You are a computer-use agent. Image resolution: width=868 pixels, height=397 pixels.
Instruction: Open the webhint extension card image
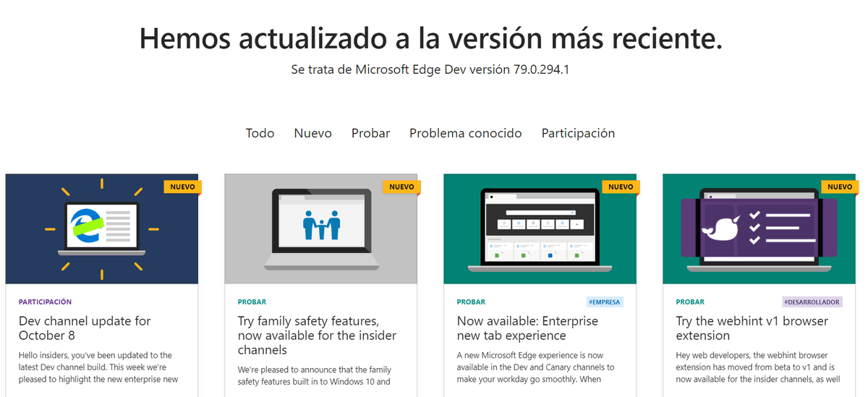pyautogui.click(x=759, y=229)
